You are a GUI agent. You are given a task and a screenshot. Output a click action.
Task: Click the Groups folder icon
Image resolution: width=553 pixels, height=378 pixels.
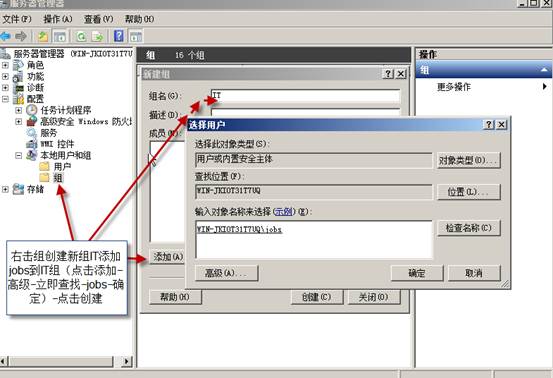(x=45, y=177)
